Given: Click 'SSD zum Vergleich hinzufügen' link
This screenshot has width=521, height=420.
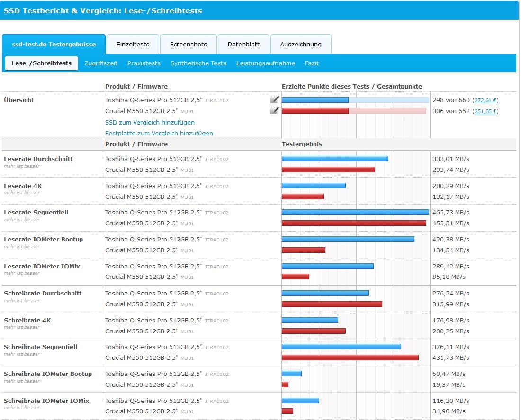Looking at the screenshot, I should [x=150, y=122].
